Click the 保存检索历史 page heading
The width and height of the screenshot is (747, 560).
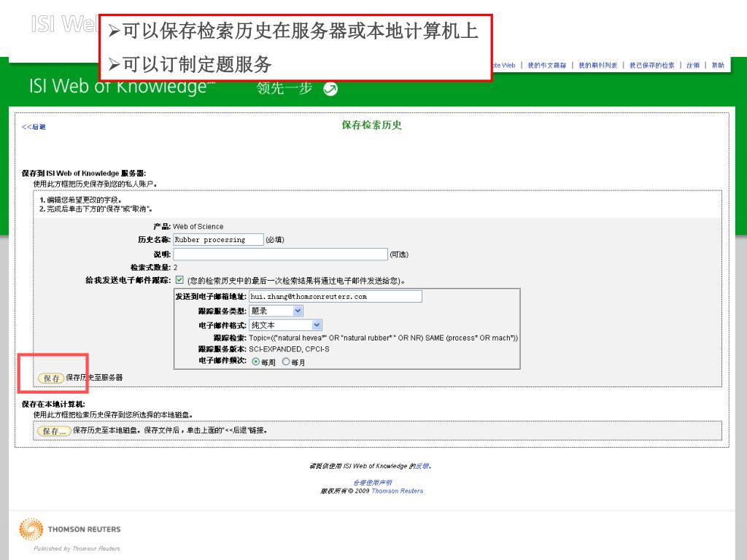tap(371, 125)
